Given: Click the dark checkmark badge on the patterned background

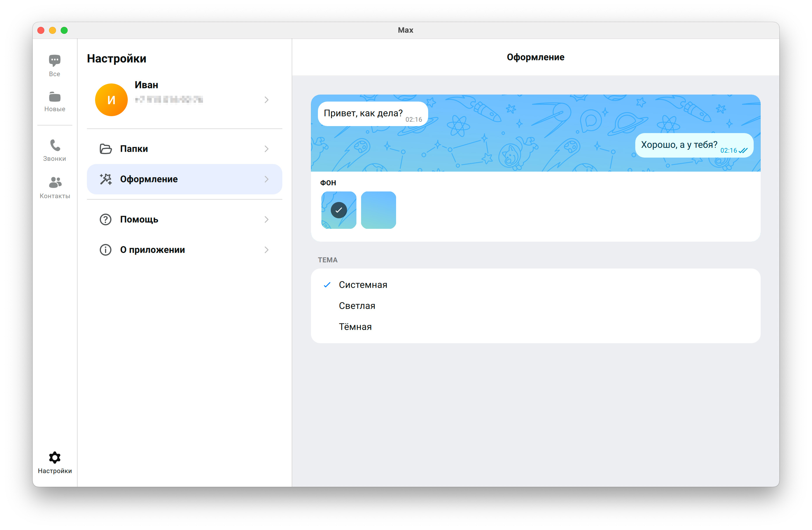Looking at the screenshot, I should 339,210.
